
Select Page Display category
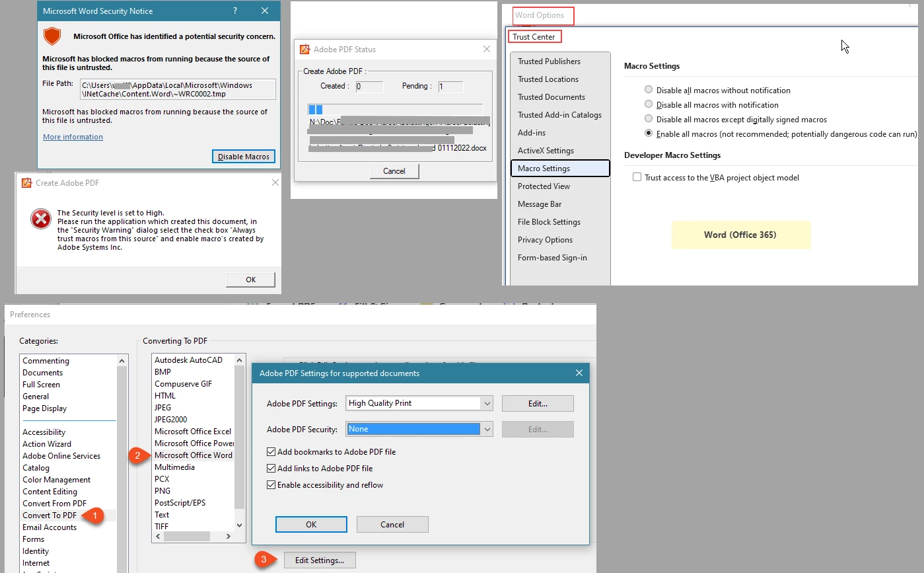click(x=44, y=408)
